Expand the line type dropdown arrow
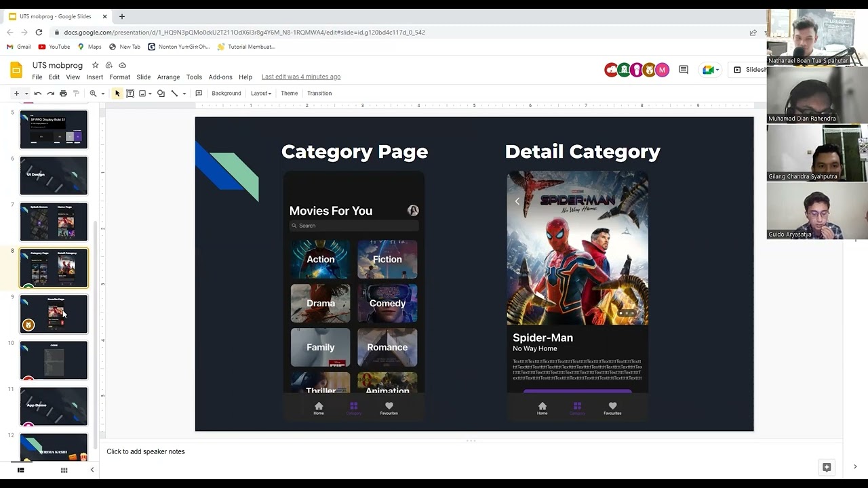 click(184, 94)
